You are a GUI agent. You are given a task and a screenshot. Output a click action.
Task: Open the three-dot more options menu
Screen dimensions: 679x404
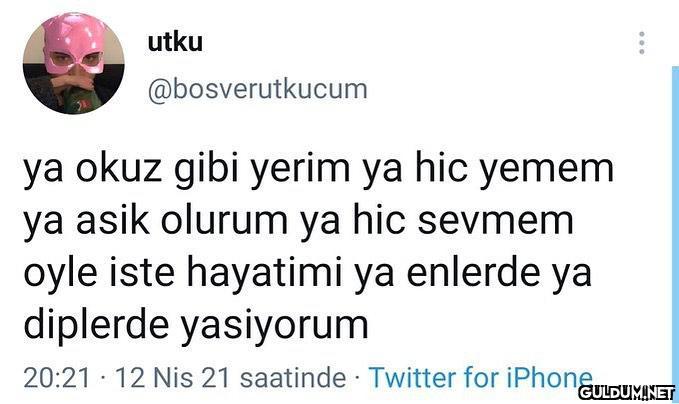(642, 43)
